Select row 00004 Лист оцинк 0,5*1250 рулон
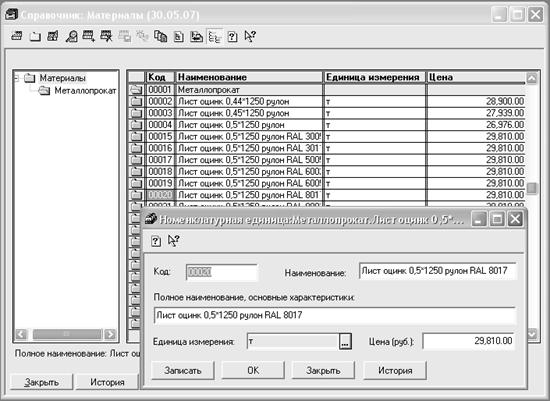 (326, 125)
